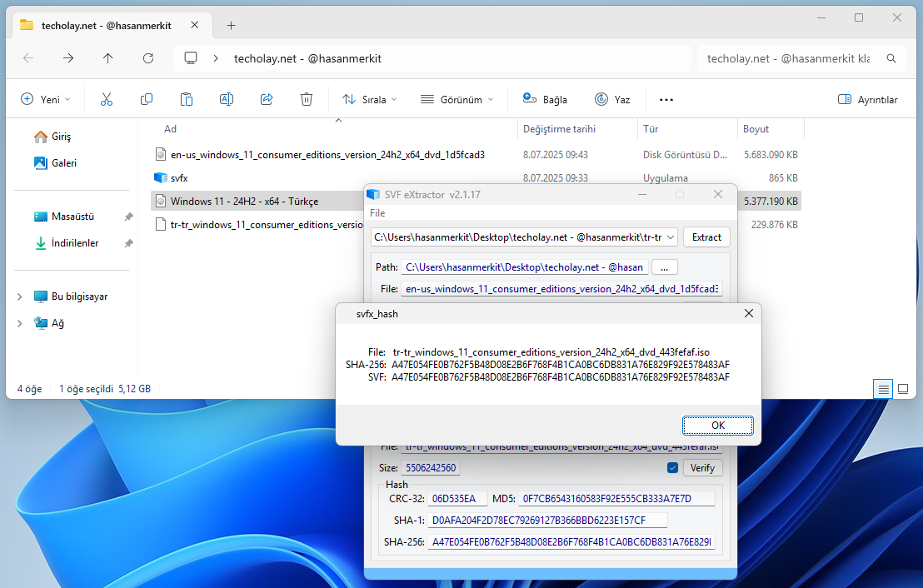Click the MD5 hash field
This screenshot has width=923, height=588.
(617, 499)
